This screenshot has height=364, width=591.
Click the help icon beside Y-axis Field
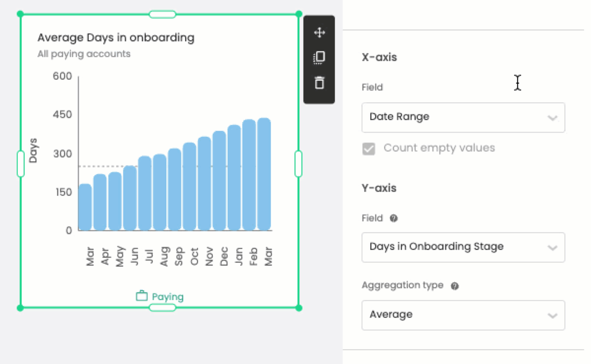tap(394, 218)
